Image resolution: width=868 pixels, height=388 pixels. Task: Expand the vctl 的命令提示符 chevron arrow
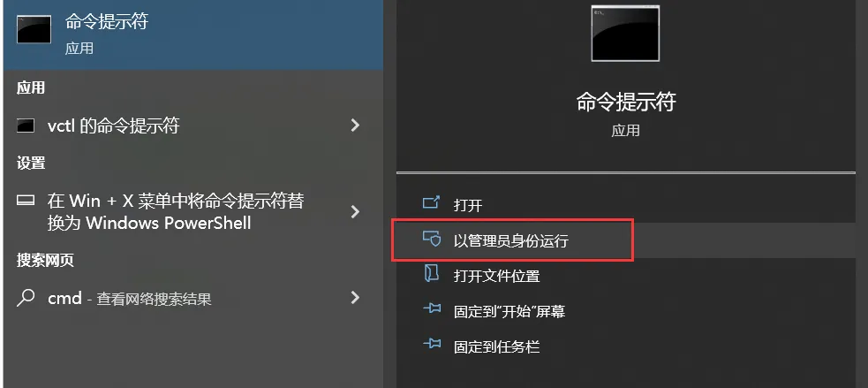click(x=355, y=126)
